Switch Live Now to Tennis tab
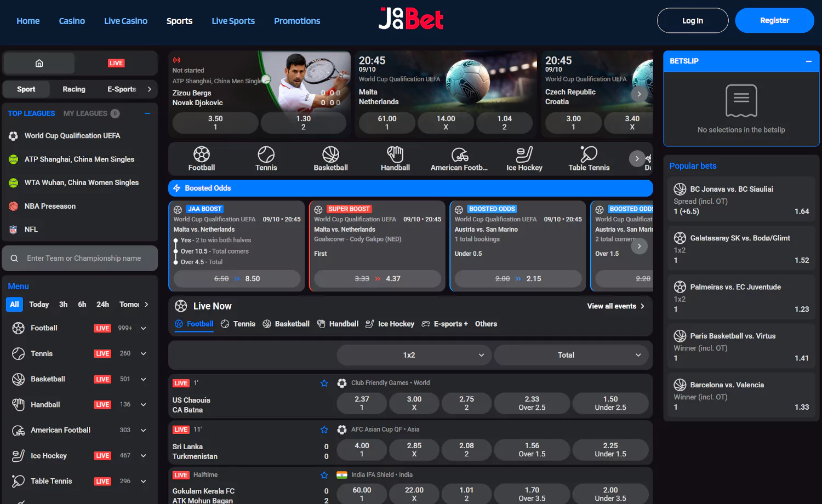The image size is (822, 504). pos(238,324)
